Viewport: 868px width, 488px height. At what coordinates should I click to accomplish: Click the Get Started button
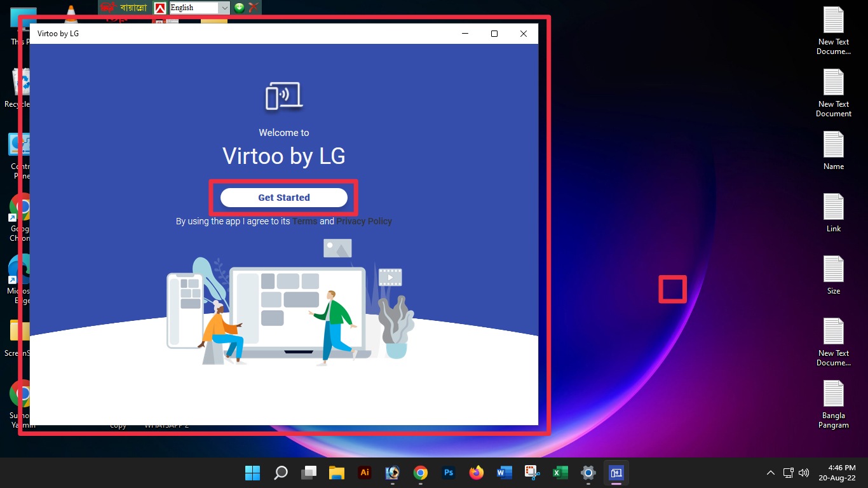click(x=284, y=198)
